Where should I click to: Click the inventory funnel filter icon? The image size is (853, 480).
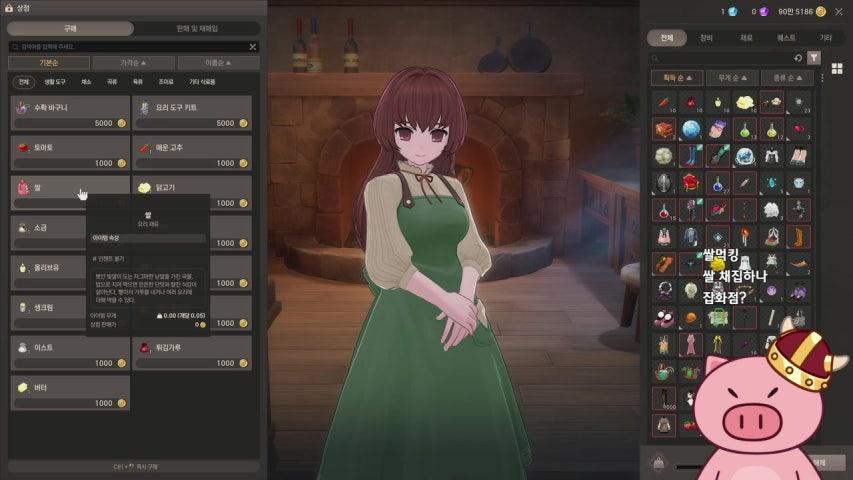814,58
